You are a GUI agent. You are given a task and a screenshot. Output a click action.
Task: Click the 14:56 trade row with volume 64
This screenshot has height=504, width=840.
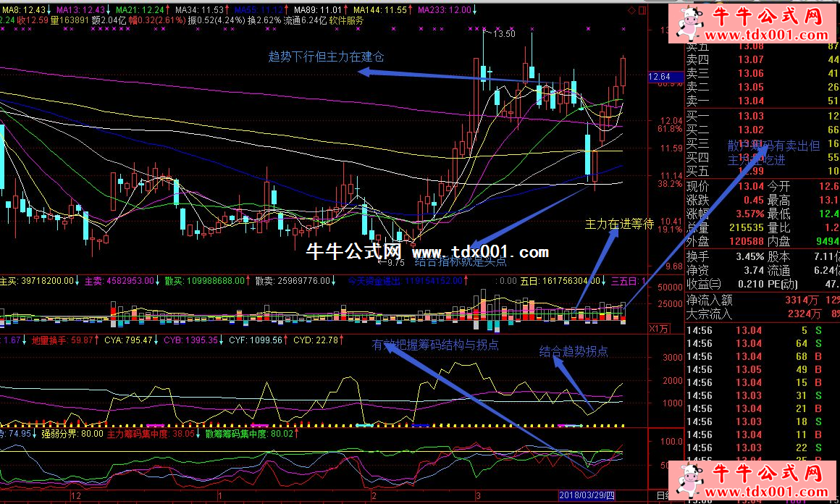tap(763, 343)
